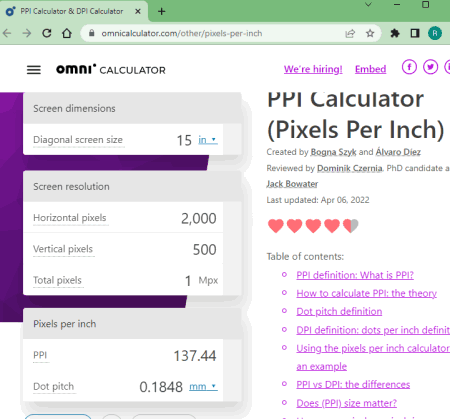
Task: Open a new browser tab
Action: pos(162,11)
